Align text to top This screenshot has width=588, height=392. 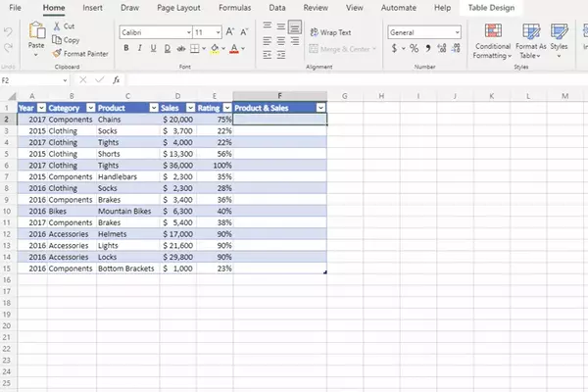click(x=268, y=25)
